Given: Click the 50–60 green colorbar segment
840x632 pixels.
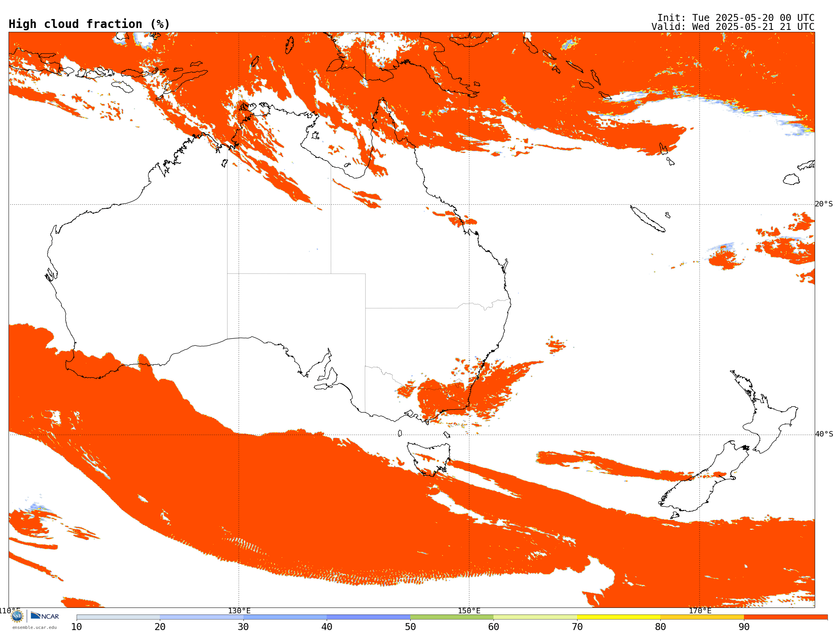Looking at the screenshot, I should pos(452,617).
